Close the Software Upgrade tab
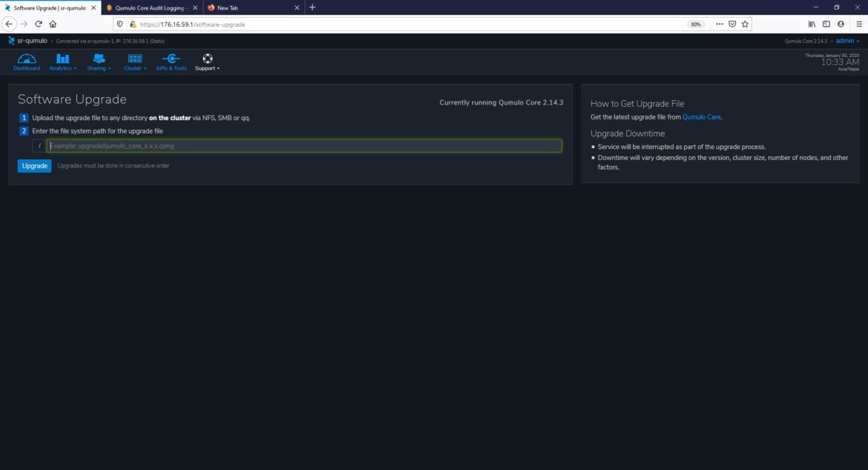The image size is (868, 470). [93, 7]
